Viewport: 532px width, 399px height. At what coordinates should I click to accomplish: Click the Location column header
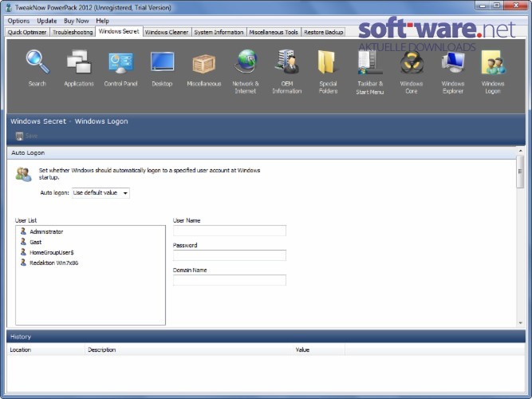point(45,350)
